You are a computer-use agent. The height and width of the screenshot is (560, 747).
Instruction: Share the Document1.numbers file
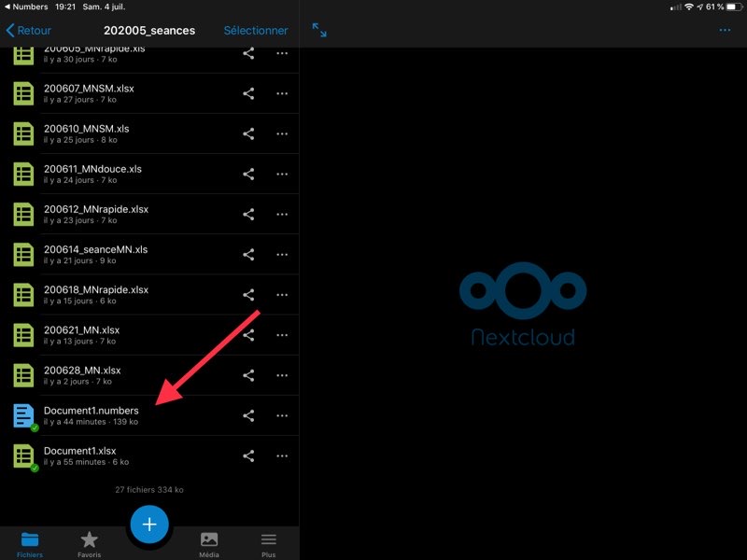click(x=248, y=415)
